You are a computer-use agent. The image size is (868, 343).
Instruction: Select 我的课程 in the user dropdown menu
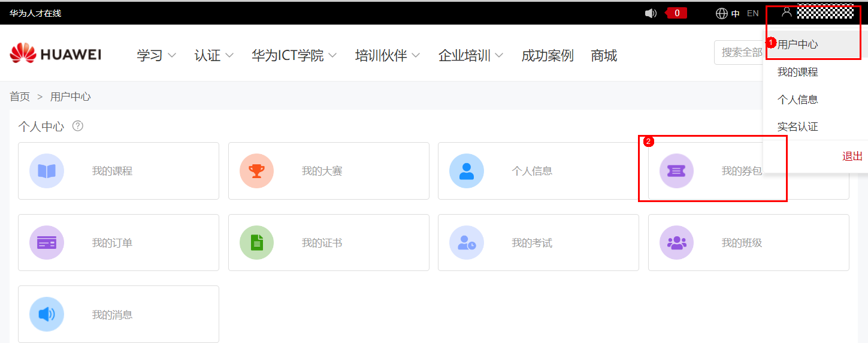(x=797, y=72)
